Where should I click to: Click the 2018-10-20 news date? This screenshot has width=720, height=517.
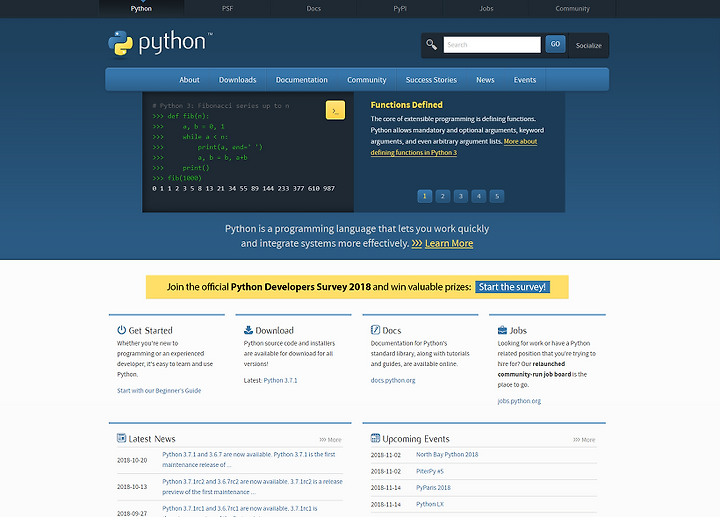132,460
